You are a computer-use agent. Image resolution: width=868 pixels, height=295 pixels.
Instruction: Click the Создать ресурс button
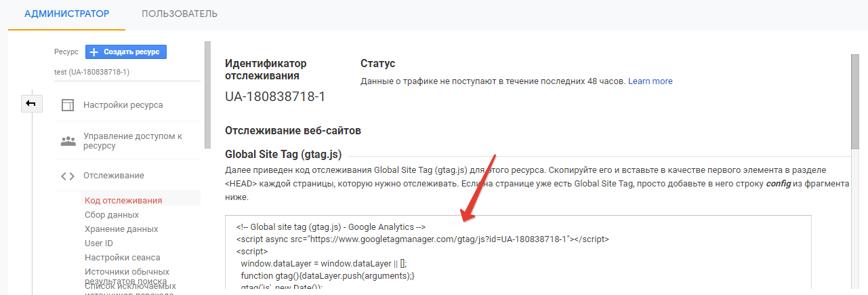click(x=126, y=52)
